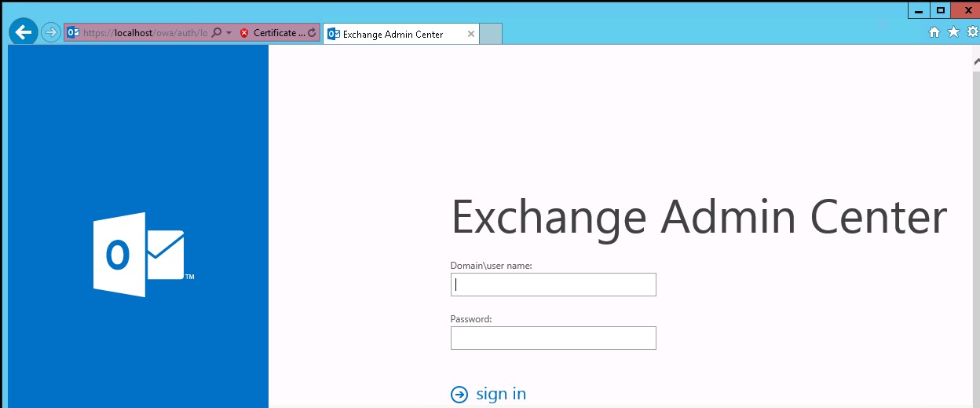Click the Home icon in browser toolbar

(x=934, y=32)
